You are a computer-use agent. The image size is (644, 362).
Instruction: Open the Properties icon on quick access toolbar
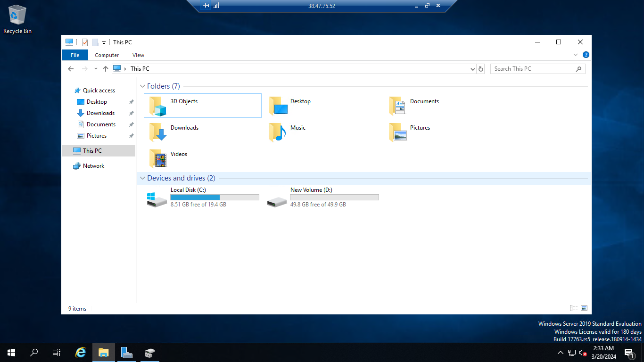click(85, 42)
